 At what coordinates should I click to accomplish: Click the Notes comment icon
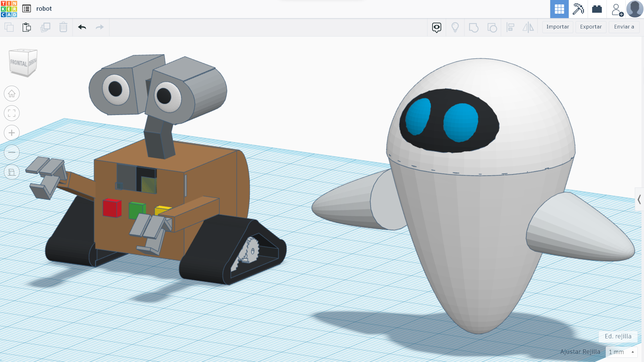(436, 28)
